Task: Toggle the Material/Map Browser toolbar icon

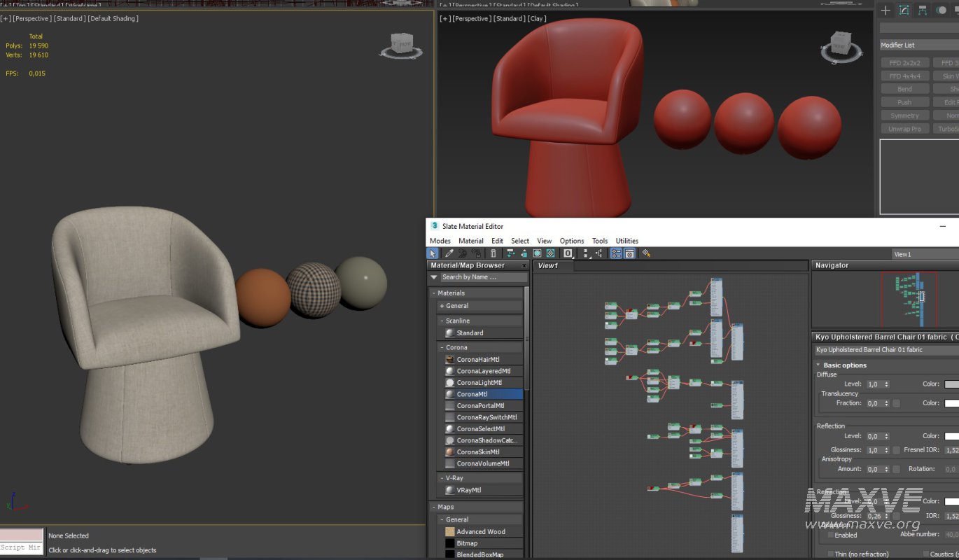Action: 616,253
